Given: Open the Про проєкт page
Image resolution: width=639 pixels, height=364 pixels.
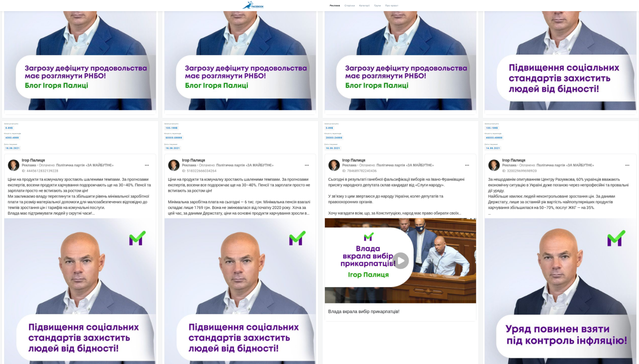Looking at the screenshot, I should coord(392,6).
